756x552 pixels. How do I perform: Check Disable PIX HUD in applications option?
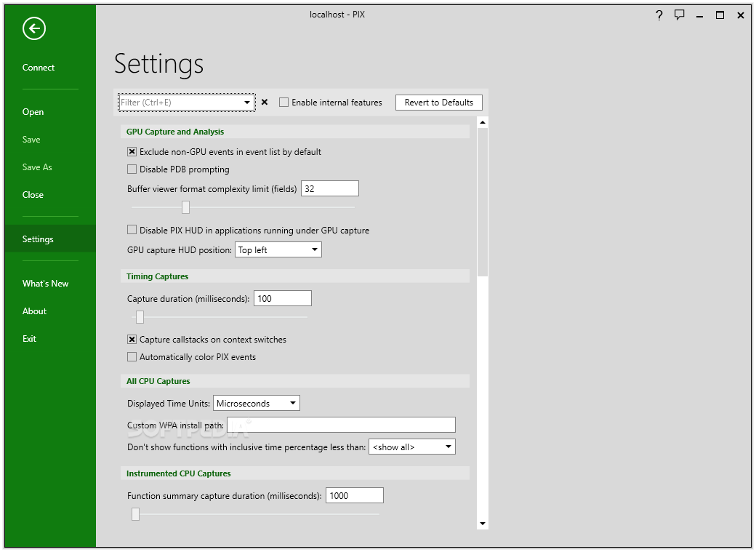tap(132, 230)
